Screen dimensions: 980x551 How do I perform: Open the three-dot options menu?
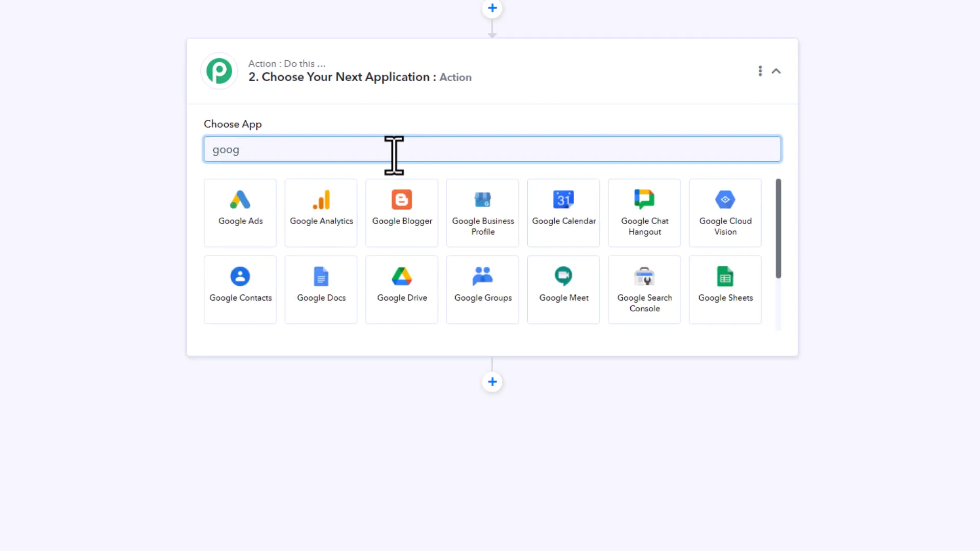(759, 71)
